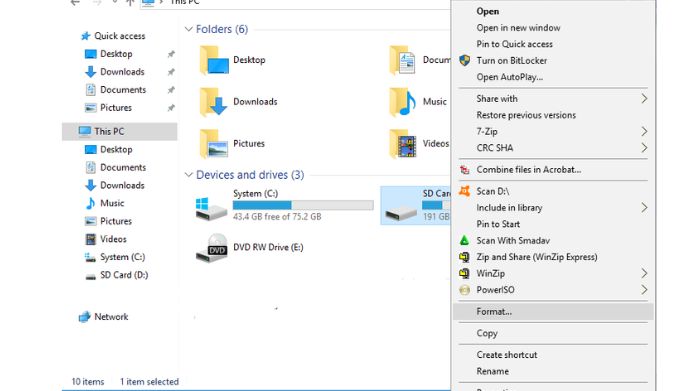Expand the WinZip submenu arrow

coord(644,273)
